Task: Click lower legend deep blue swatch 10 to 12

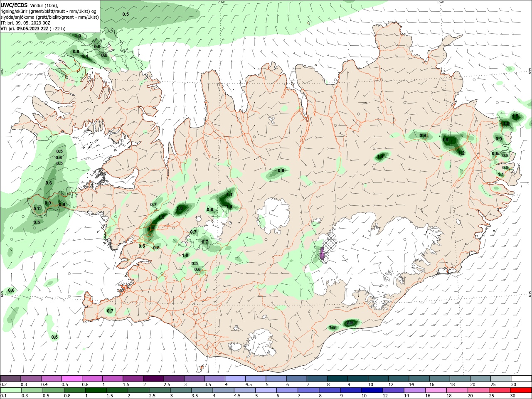Action: (372, 390)
